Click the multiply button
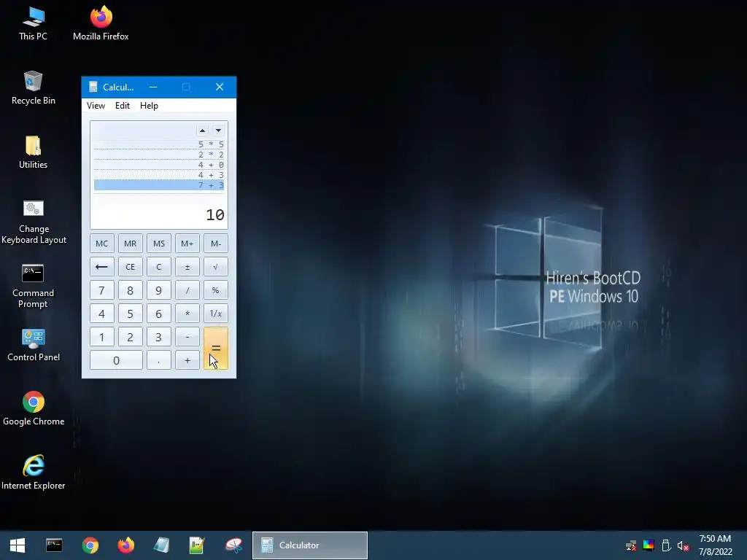Screen dimensions: 747x560 click(187, 314)
